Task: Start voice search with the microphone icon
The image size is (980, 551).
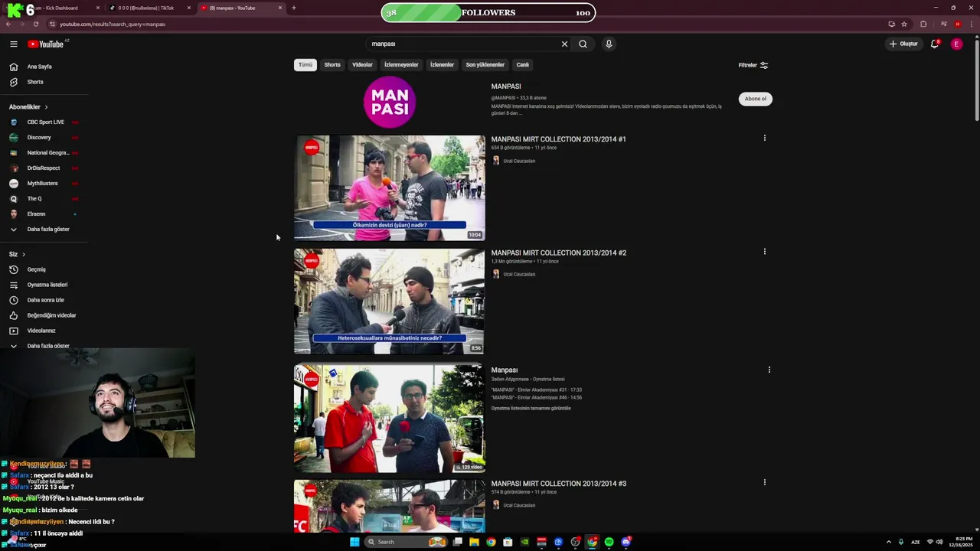Action: pos(609,44)
